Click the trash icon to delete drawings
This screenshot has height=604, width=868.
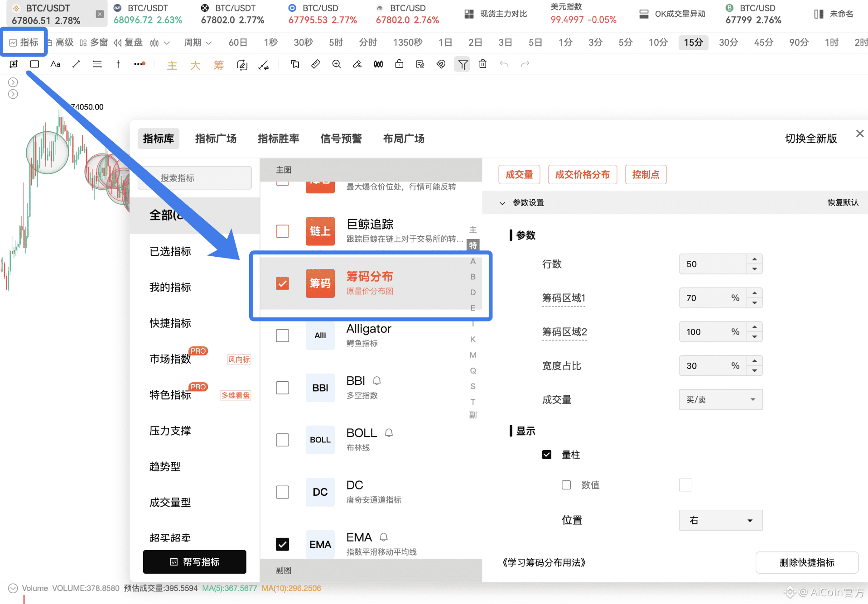point(483,64)
